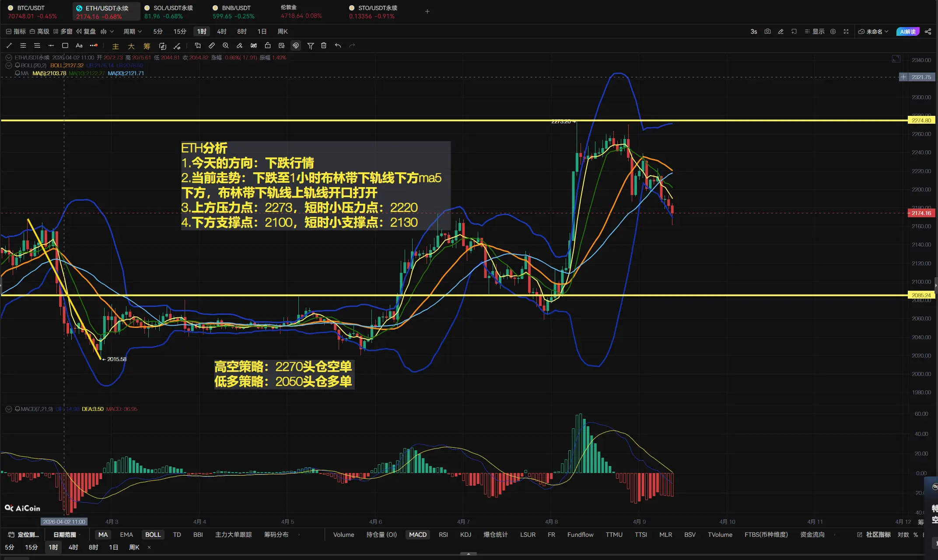The image size is (938, 560).
Task: Click the plus button beside price 2321.75
Action: coord(903,77)
